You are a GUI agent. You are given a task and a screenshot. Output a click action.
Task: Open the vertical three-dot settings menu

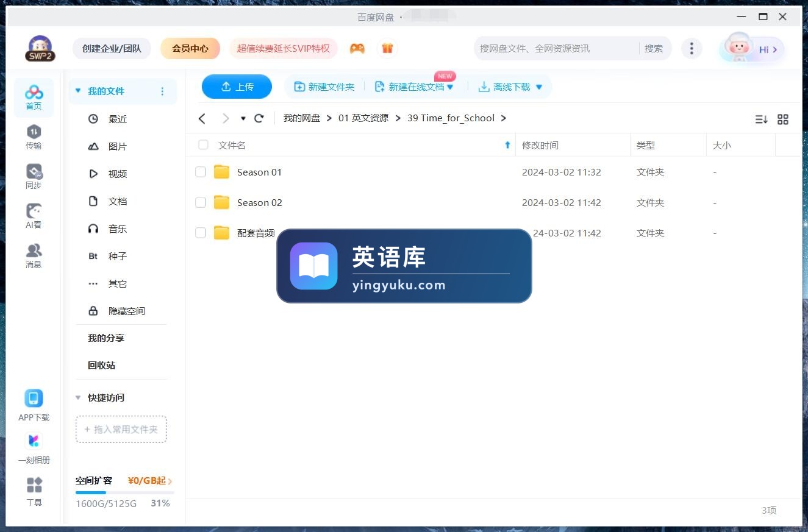tap(691, 48)
